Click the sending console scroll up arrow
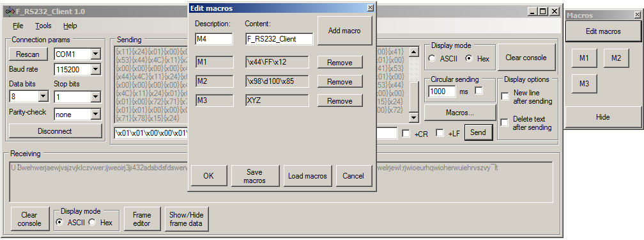The image size is (644, 240). click(413, 52)
